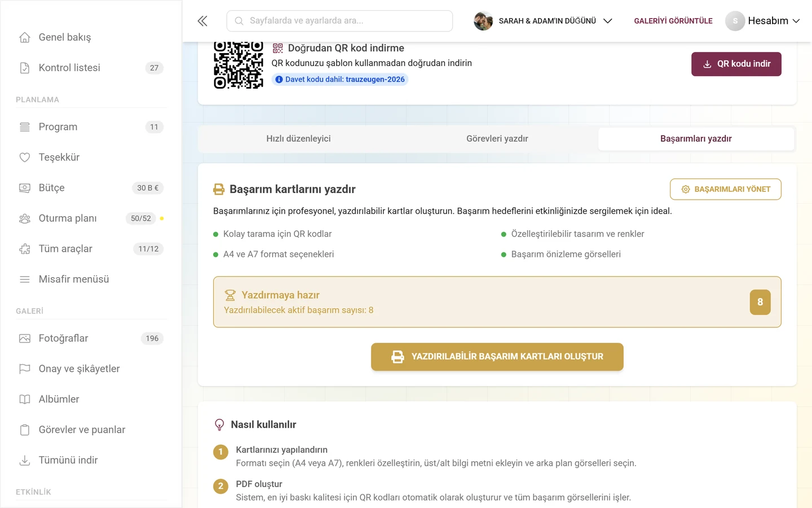812x508 pixels.
Task: Click the Program list icon in sidebar
Action: [x=25, y=127]
